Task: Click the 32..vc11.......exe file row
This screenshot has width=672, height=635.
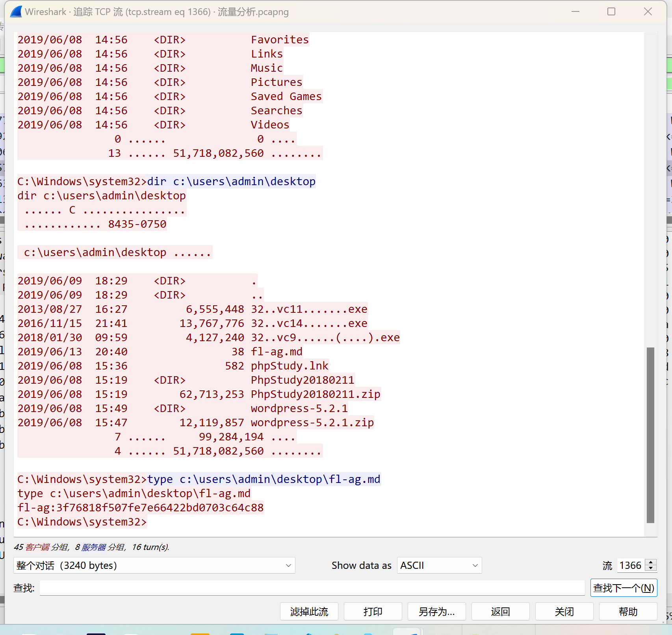Action: click(x=193, y=309)
